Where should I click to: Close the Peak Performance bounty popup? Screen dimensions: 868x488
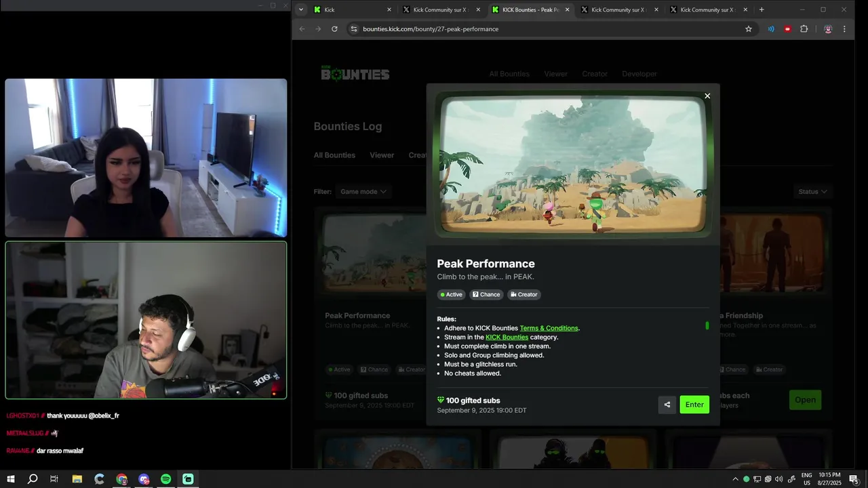point(707,96)
